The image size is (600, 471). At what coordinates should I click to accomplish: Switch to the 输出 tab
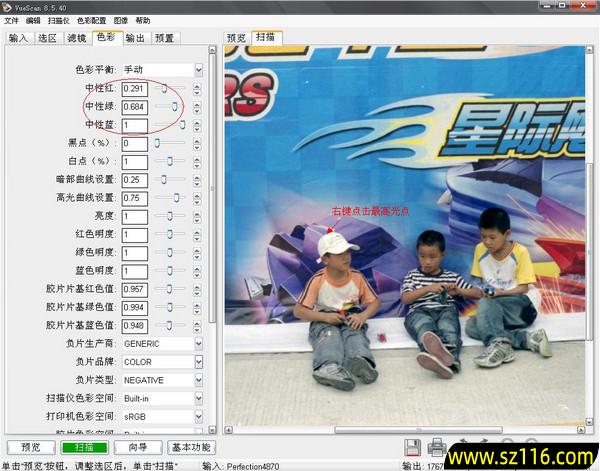(x=135, y=38)
